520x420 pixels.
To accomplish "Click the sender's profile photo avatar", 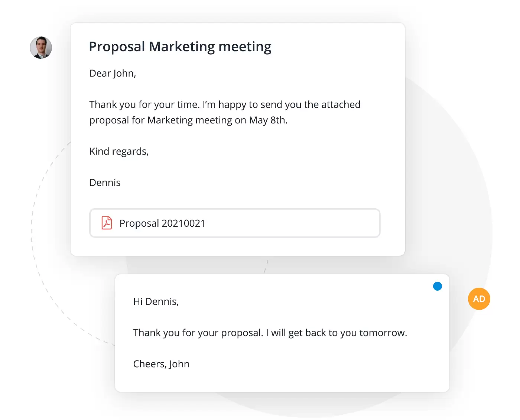I will (x=41, y=48).
